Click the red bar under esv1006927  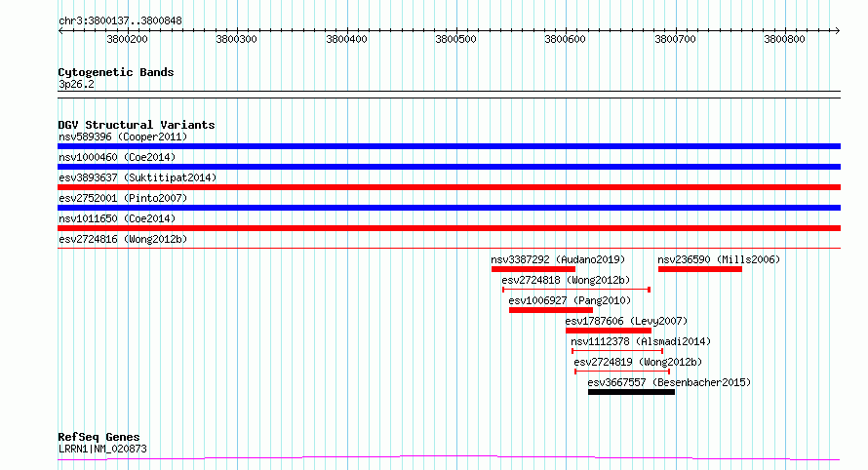551,310
